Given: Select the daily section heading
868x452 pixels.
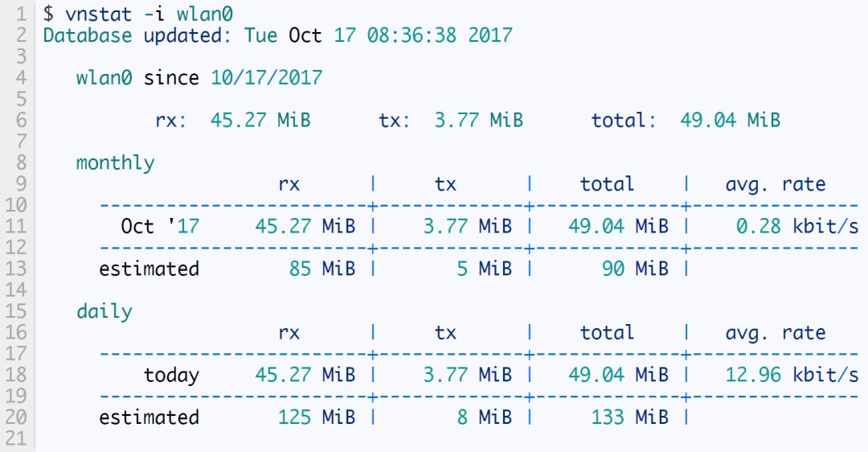Looking at the screenshot, I should point(104,311).
